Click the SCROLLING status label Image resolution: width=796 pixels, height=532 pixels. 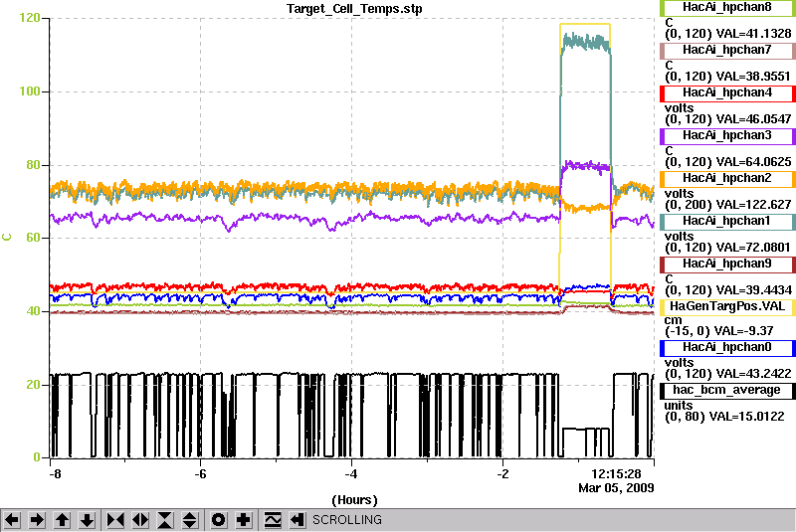click(x=346, y=520)
